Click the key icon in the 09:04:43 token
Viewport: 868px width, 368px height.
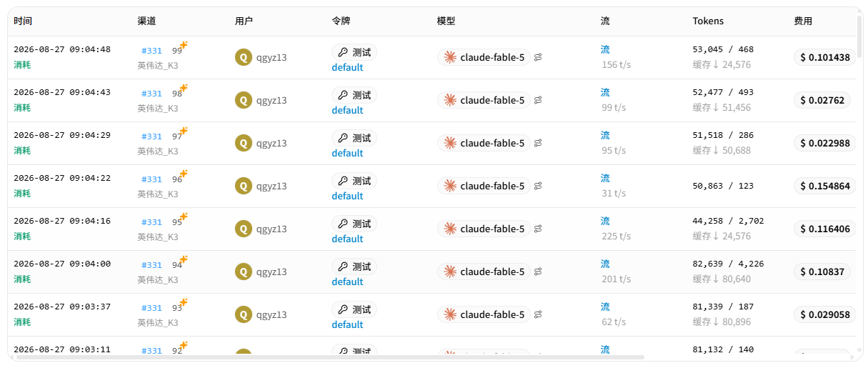(343, 95)
